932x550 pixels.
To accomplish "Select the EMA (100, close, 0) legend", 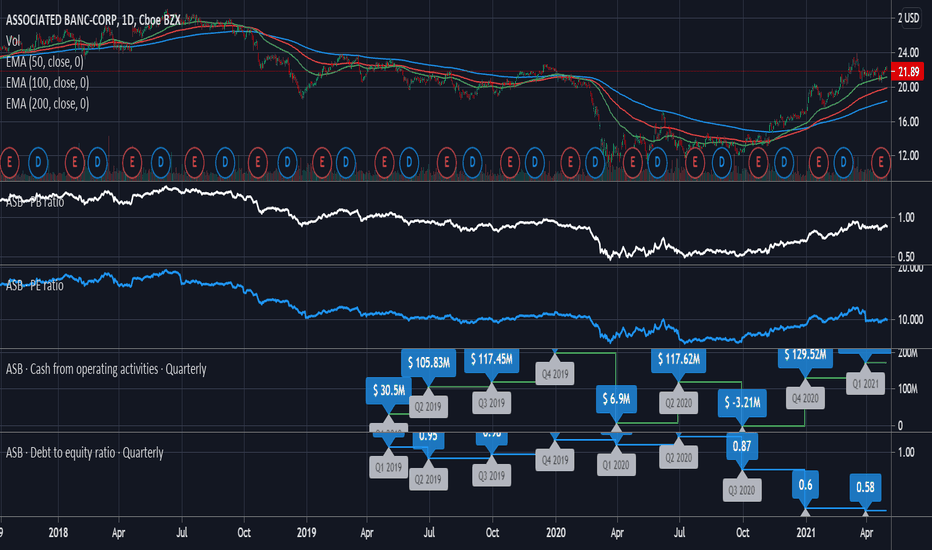I will click(x=48, y=83).
